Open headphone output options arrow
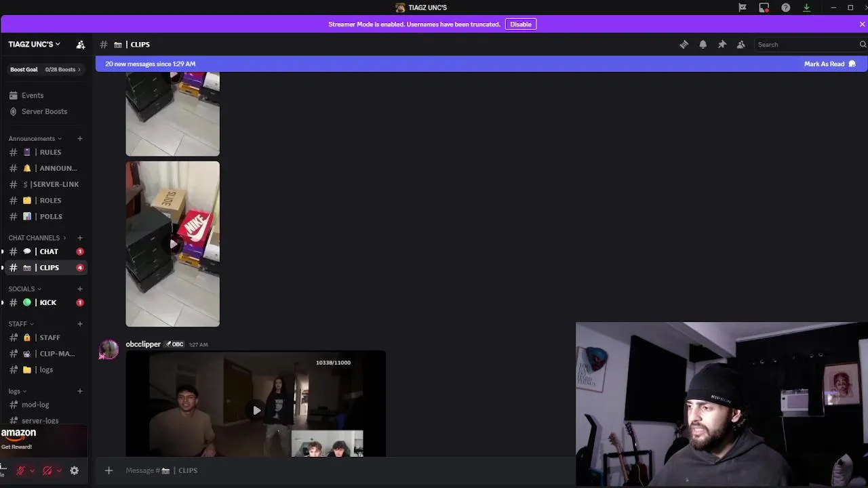The width and height of the screenshot is (868, 488). click(59, 470)
